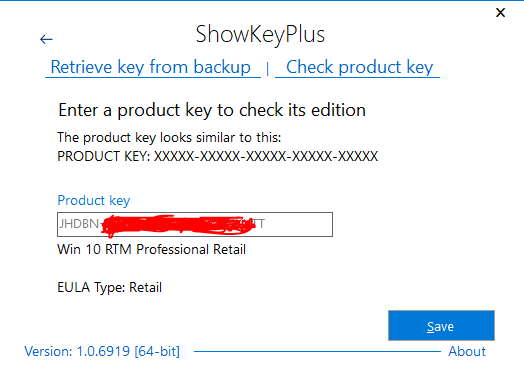Place the cursor at the JHDBN key prefix
This screenshot has width=524, height=380.
coord(79,224)
